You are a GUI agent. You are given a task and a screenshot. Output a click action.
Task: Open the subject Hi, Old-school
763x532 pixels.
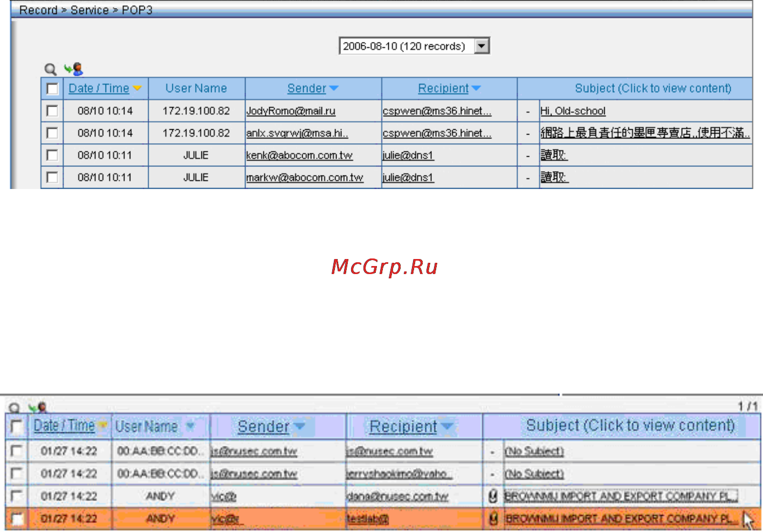(x=573, y=111)
